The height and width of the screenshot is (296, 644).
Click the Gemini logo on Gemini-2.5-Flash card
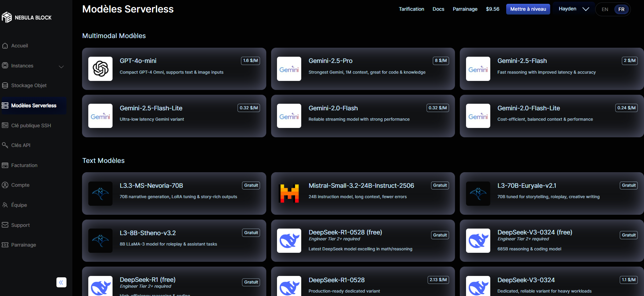pos(478,69)
